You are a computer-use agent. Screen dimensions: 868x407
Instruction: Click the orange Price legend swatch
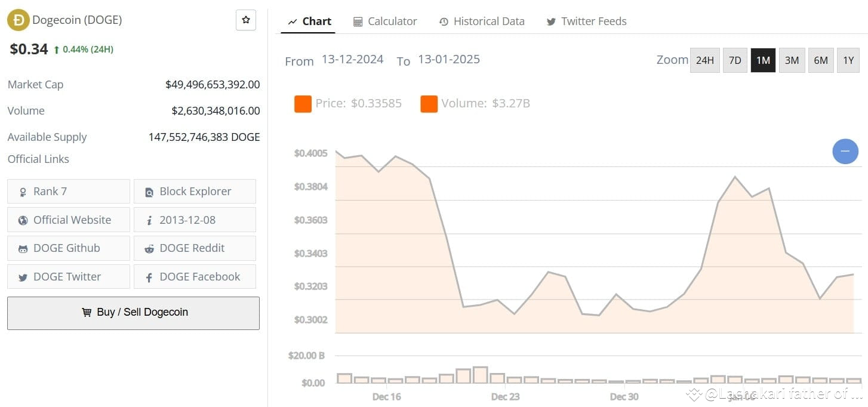click(303, 103)
